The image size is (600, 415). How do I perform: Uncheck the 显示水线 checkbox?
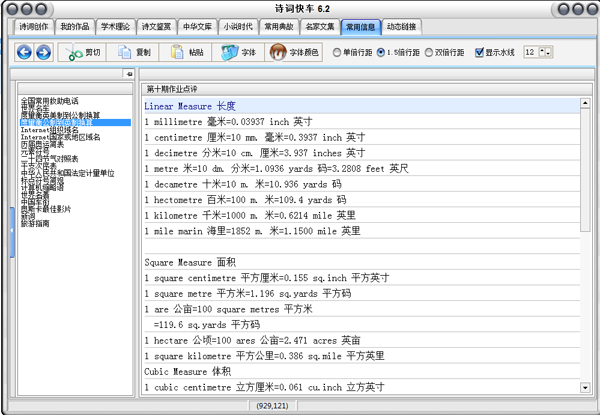pos(479,52)
